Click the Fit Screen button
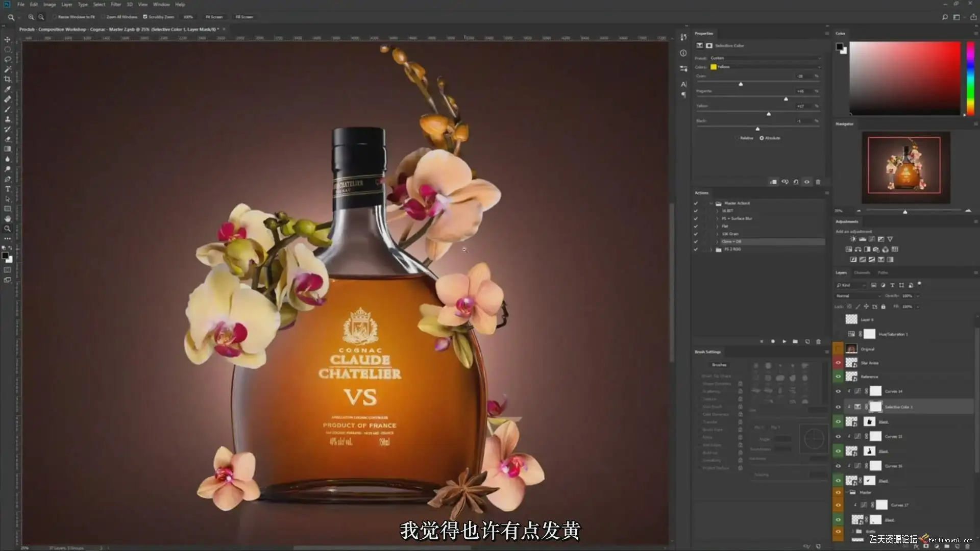 coord(214,17)
